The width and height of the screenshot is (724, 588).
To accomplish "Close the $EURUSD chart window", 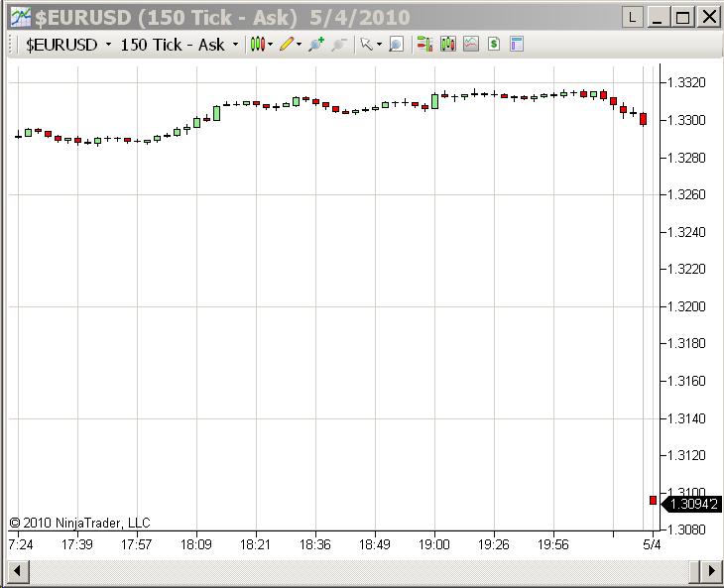I will pyautogui.click(x=709, y=18).
